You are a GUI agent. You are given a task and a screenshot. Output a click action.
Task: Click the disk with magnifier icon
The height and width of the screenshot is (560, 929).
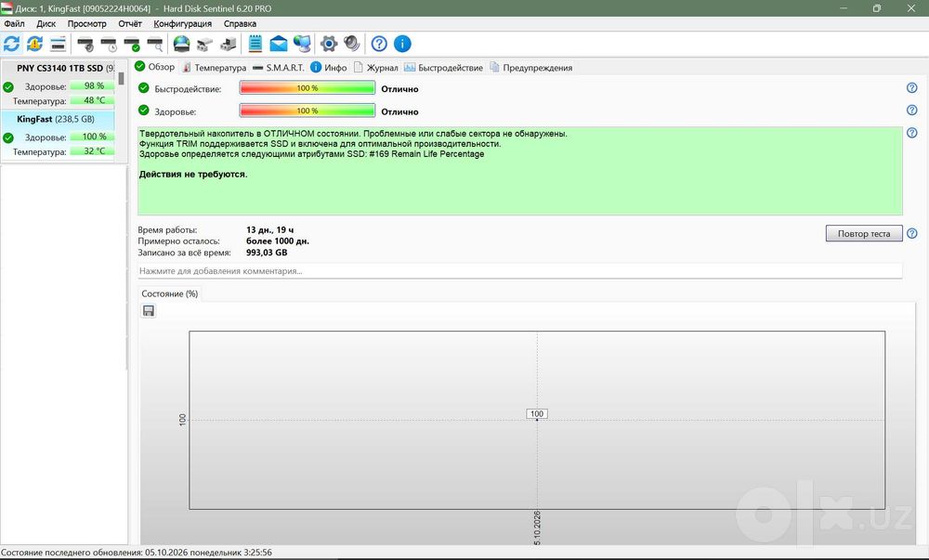(154, 44)
